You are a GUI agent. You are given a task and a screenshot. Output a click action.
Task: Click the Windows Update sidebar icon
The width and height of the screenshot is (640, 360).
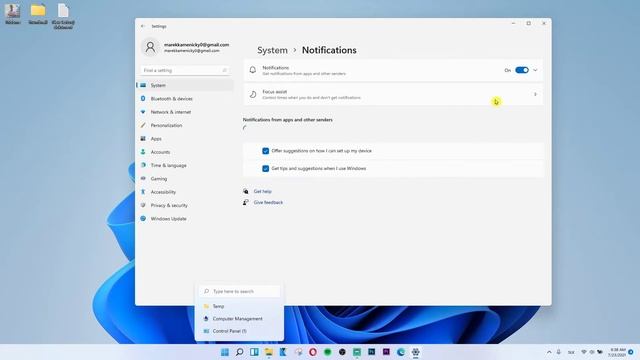pos(143,219)
